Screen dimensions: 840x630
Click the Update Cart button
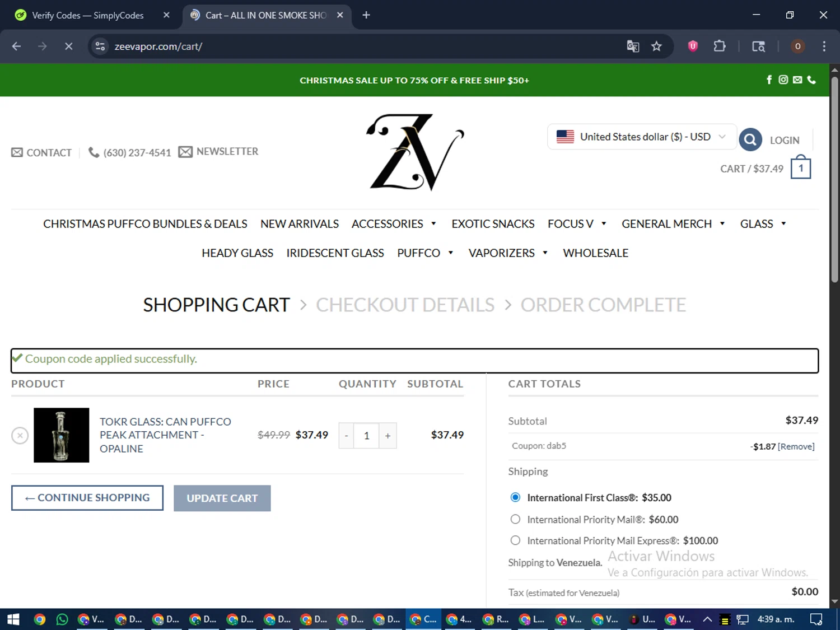[x=222, y=498]
